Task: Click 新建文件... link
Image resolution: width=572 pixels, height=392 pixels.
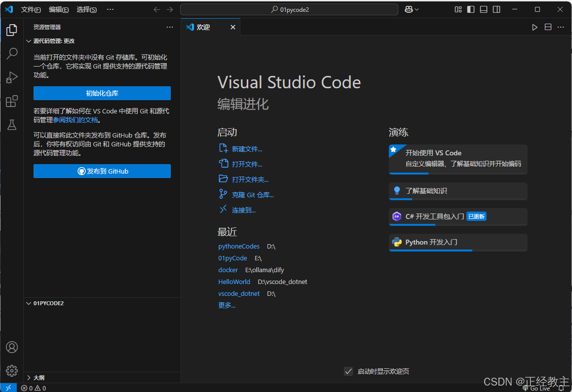Action: [247, 149]
